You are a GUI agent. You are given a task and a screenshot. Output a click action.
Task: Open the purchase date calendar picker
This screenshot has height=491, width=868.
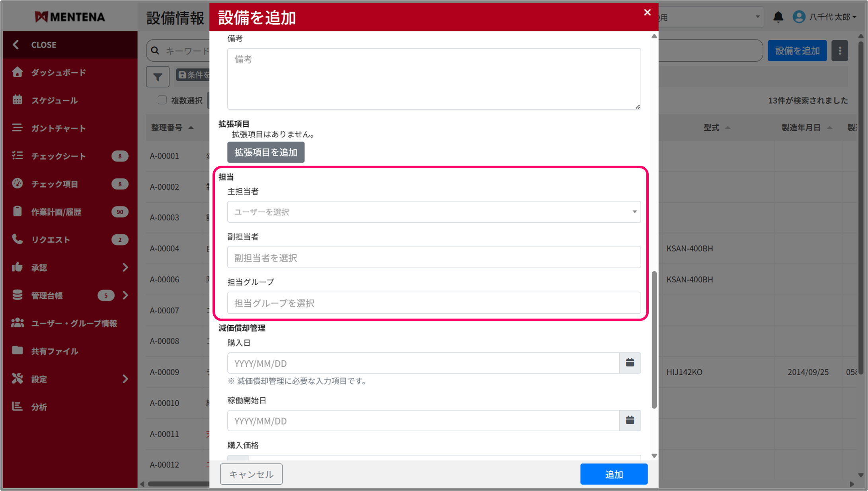point(630,363)
